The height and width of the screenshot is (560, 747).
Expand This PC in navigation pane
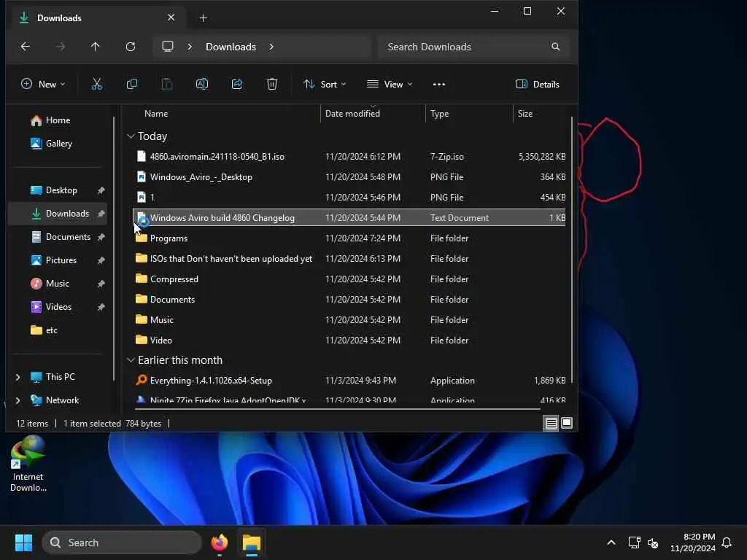tap(18, 377)
